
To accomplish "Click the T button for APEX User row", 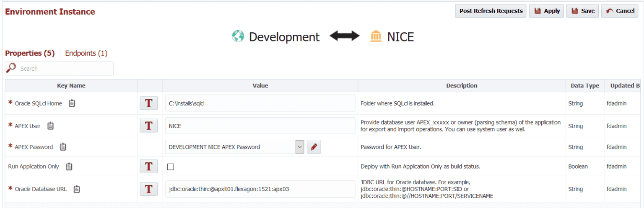I will click(148, 126).
